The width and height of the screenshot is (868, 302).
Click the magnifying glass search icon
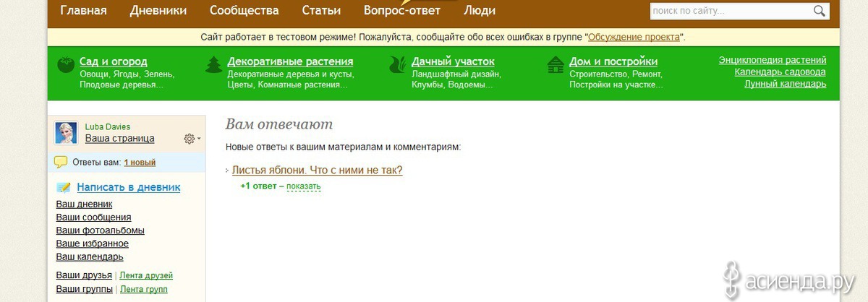(x=820, y=11)
